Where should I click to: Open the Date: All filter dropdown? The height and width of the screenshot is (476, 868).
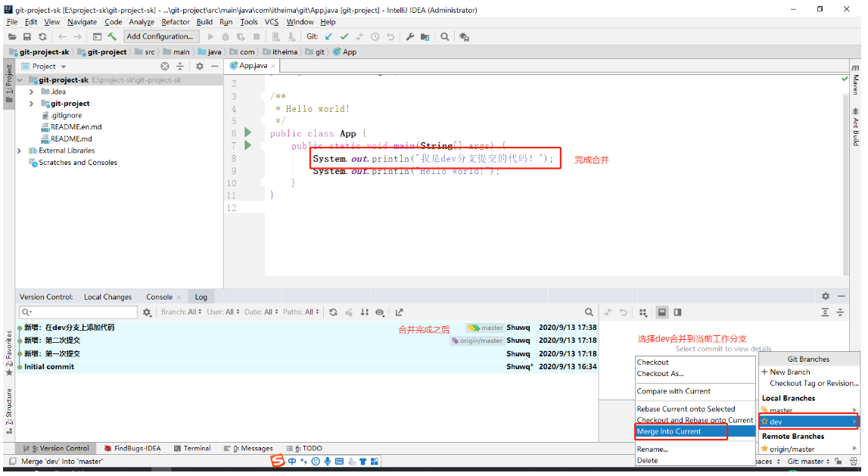pyautogui.click(x=261, y=313)
